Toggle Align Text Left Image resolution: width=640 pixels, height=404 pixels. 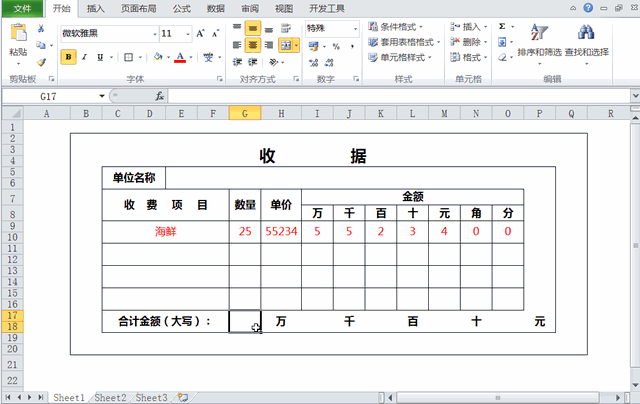point(237,45)
